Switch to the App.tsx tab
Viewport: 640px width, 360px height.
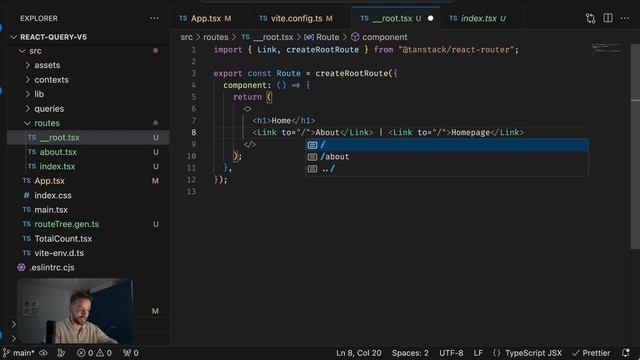tap(205, 18)
